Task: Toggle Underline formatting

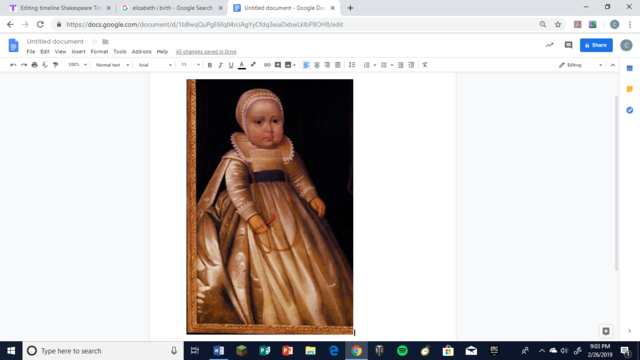Action: click(x=231, y=65)
